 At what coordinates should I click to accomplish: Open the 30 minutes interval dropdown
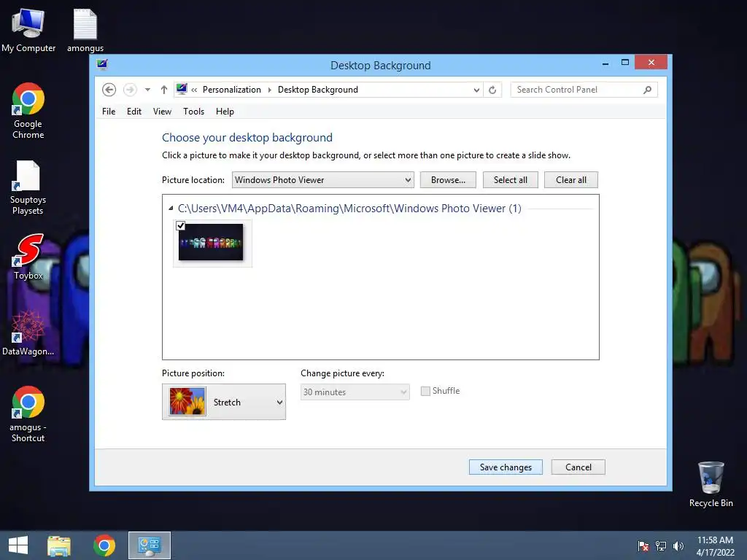pos(355,392)
